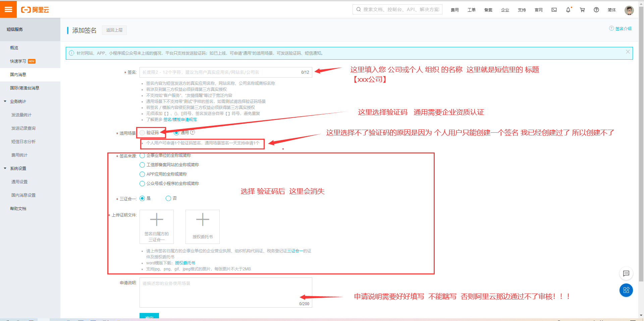The width and height of the screenshot is (644, 321).
Task: Open the orange hamburger navigation menu
Action: 8,9
